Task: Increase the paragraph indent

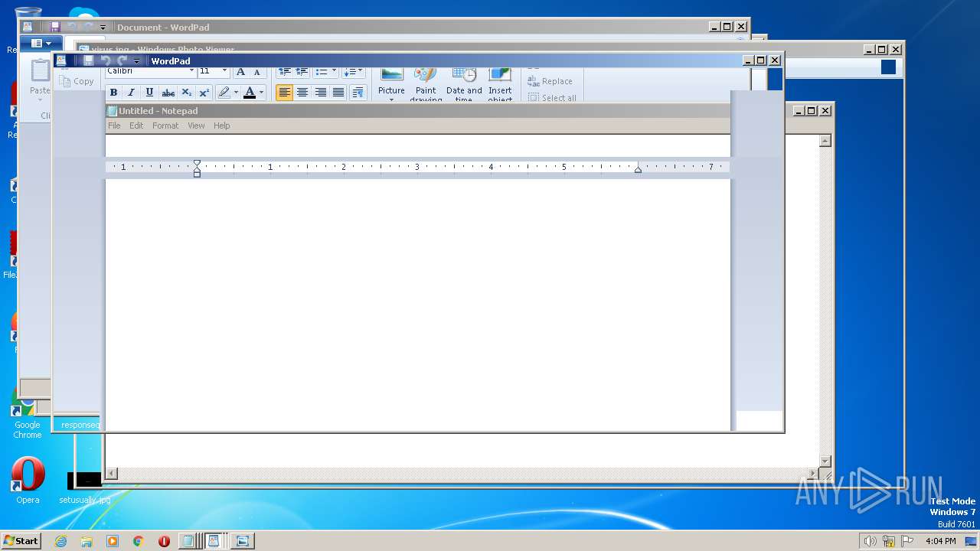Action: 302,72
